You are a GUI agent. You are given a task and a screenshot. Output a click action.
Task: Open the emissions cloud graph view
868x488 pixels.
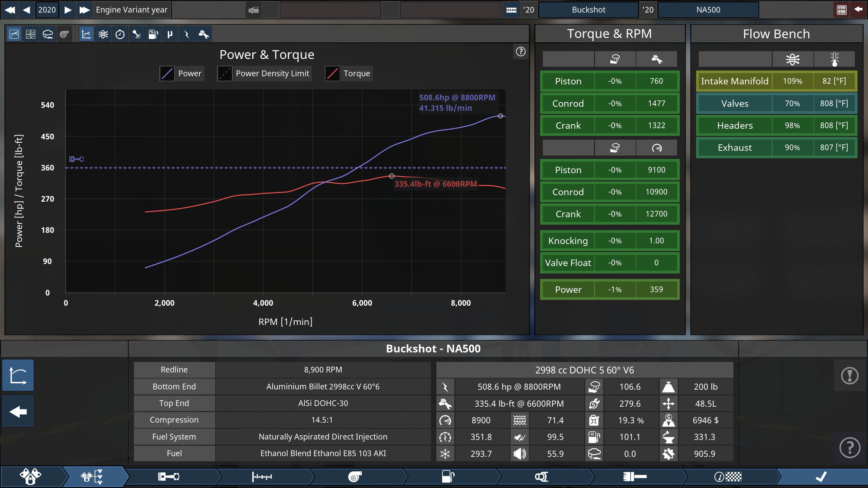[x=47, y=34]
